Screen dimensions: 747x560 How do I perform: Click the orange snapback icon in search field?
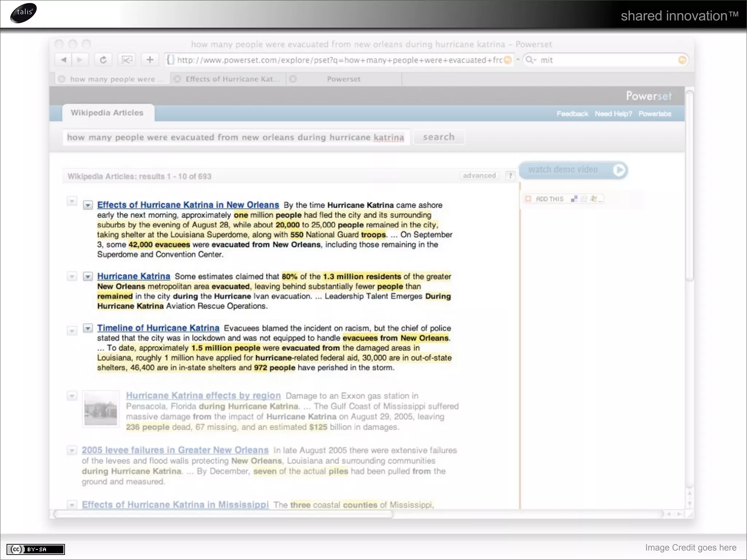[682, 60]
